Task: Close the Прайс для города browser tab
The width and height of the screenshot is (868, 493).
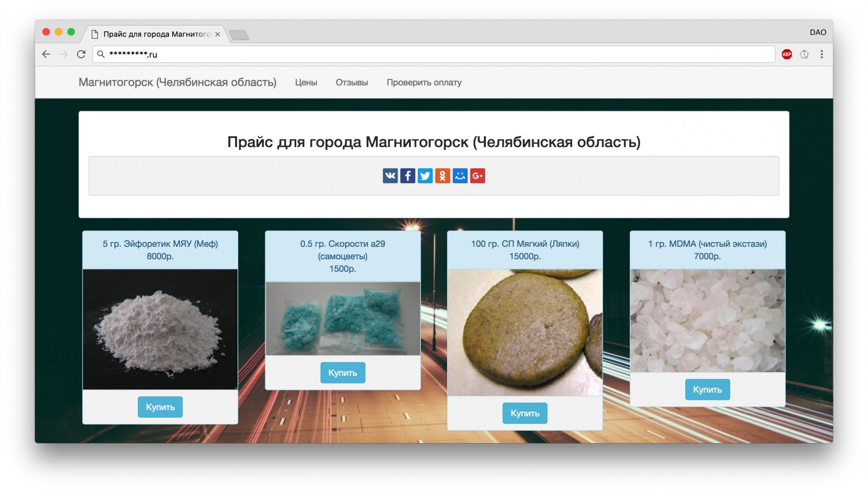Action: (218, 34)
